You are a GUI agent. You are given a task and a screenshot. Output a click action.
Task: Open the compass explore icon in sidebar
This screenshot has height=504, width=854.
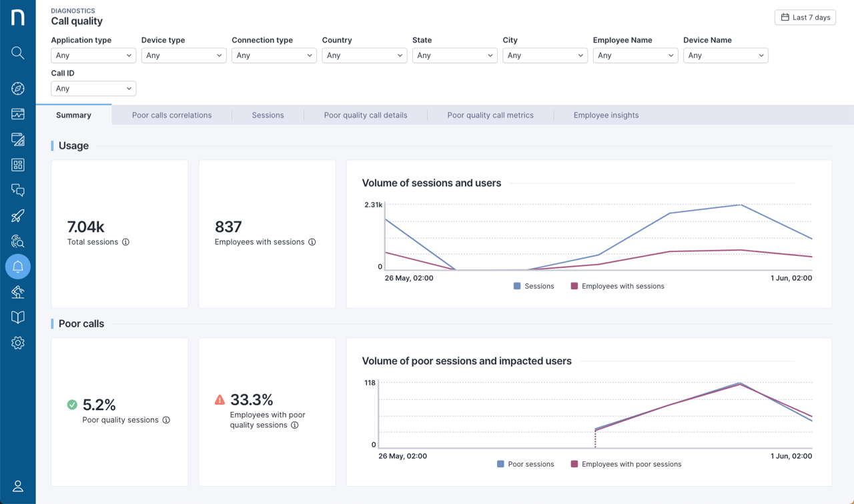pyautogui.click(x=18, y=89)
